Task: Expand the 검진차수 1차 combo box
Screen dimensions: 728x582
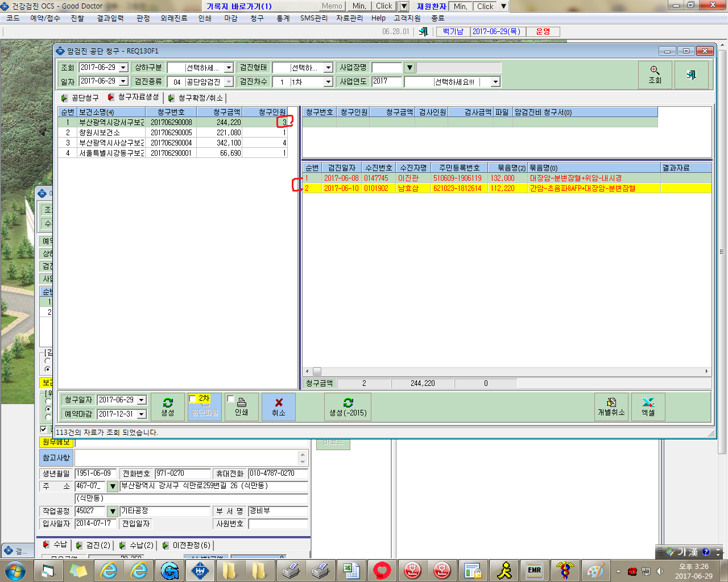Action: (328, 82)
